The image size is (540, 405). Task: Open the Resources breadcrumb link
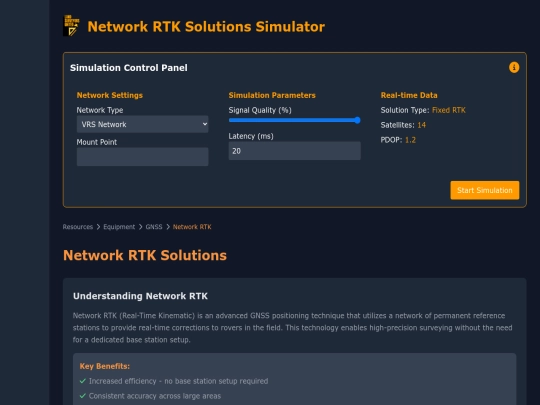(78, 227)
